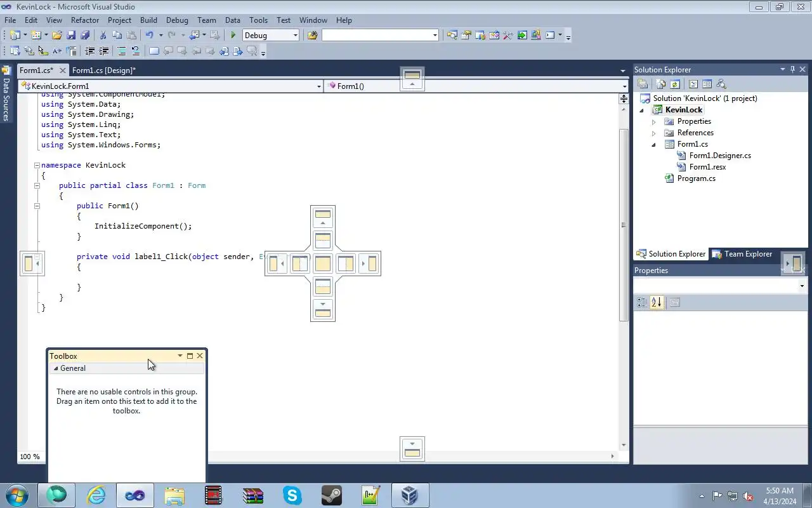
Task: Click the Find in Files icon
Action: click(x=312, y=35)
